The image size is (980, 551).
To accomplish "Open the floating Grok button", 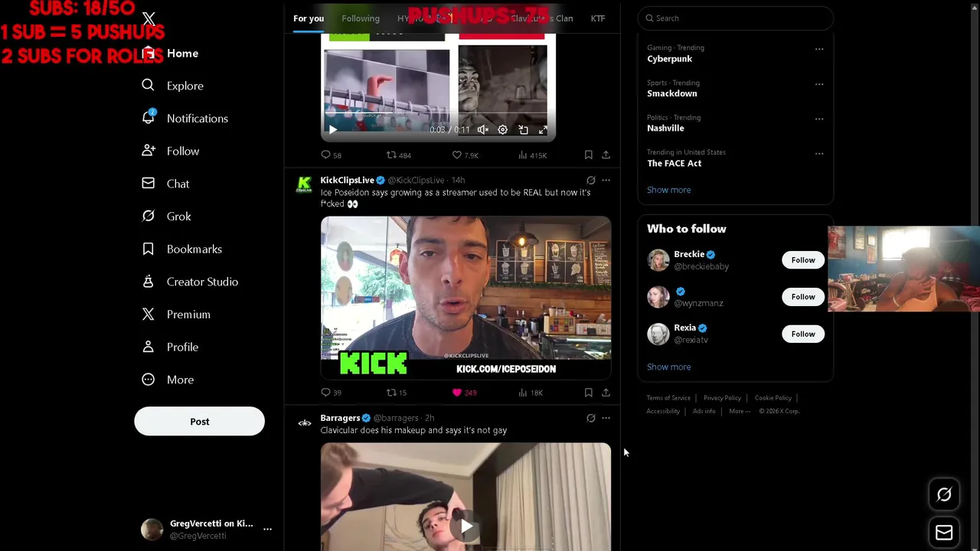I will [944, 495].
